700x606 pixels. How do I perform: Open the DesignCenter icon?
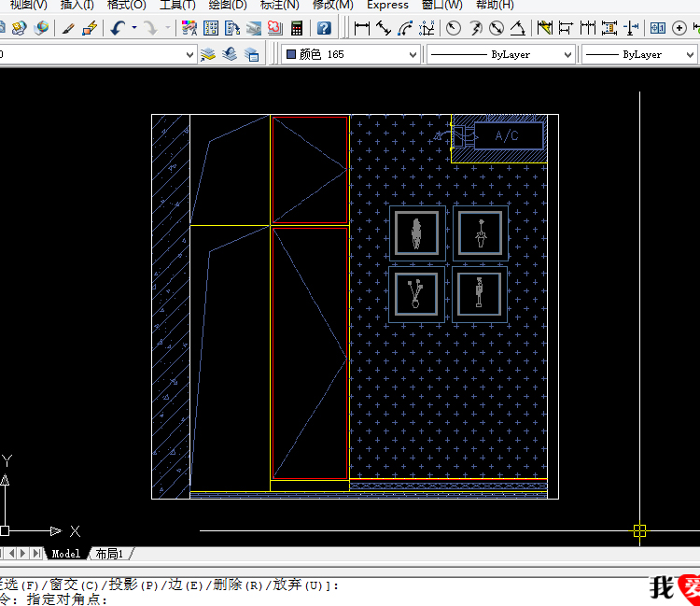click(211, 28)
